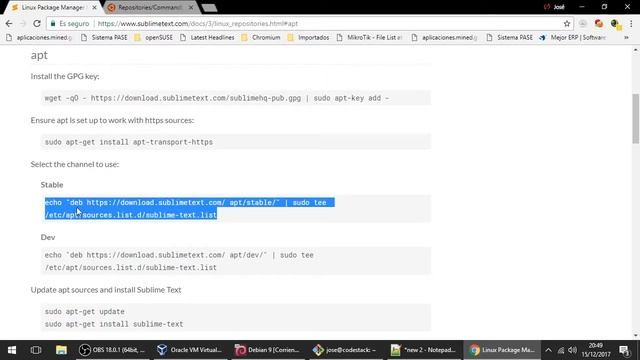Image resolution: width=640 pixels, height=360 pixels.
Task: Switch to the jose@codestack terminal window
Action: pos(345,350)
